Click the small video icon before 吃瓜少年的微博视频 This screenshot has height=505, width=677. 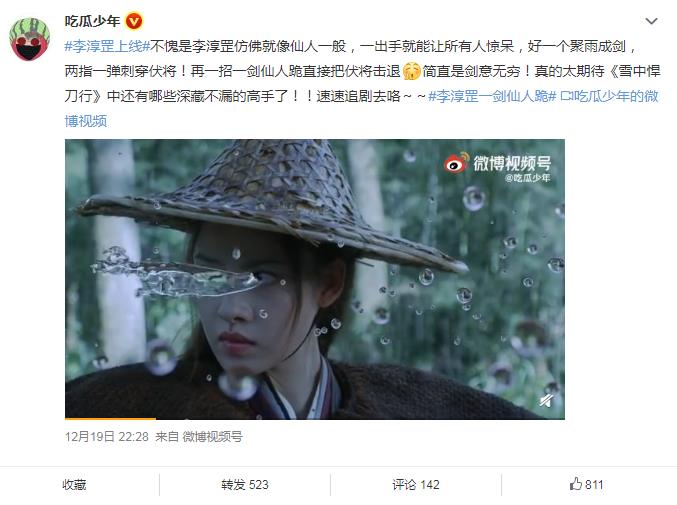[x=566, y=96]
